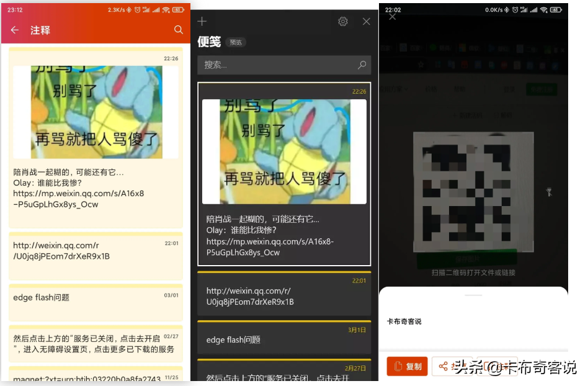Open the mp.weixin.qq.com link in the 便笺 window

coord(270,247)
